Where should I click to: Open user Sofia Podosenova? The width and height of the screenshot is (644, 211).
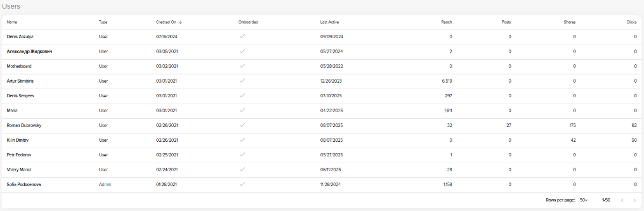pos(24,184)
